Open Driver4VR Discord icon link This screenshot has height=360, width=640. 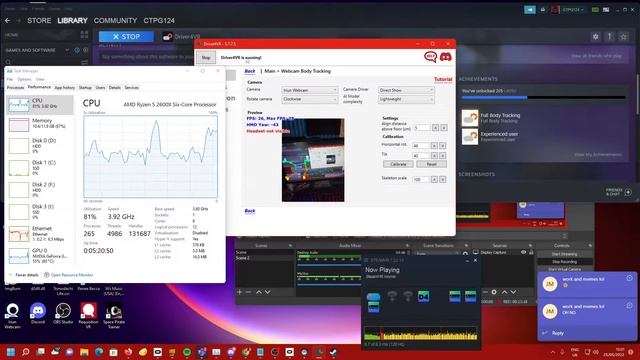coord(446,56)
